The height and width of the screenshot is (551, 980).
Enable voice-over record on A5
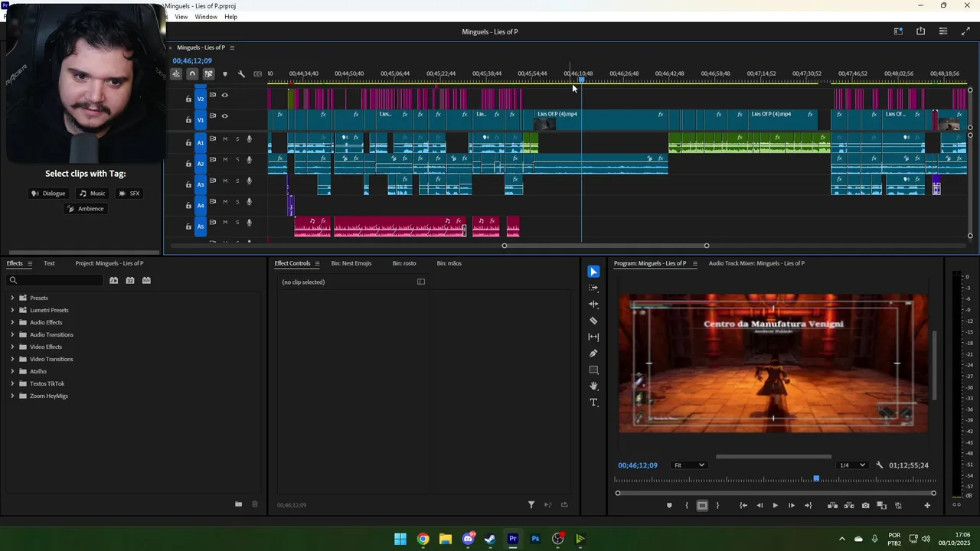[x=249, y=223]
